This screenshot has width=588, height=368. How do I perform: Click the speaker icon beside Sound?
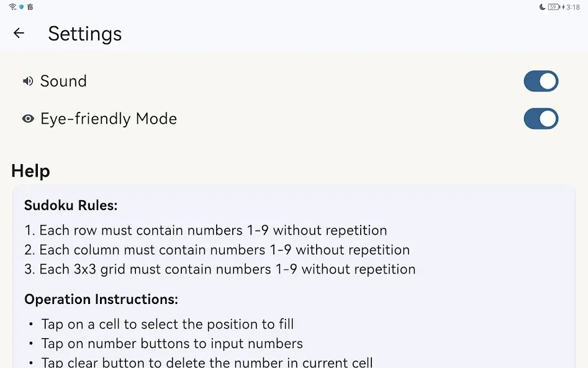[x=28, y=81]
